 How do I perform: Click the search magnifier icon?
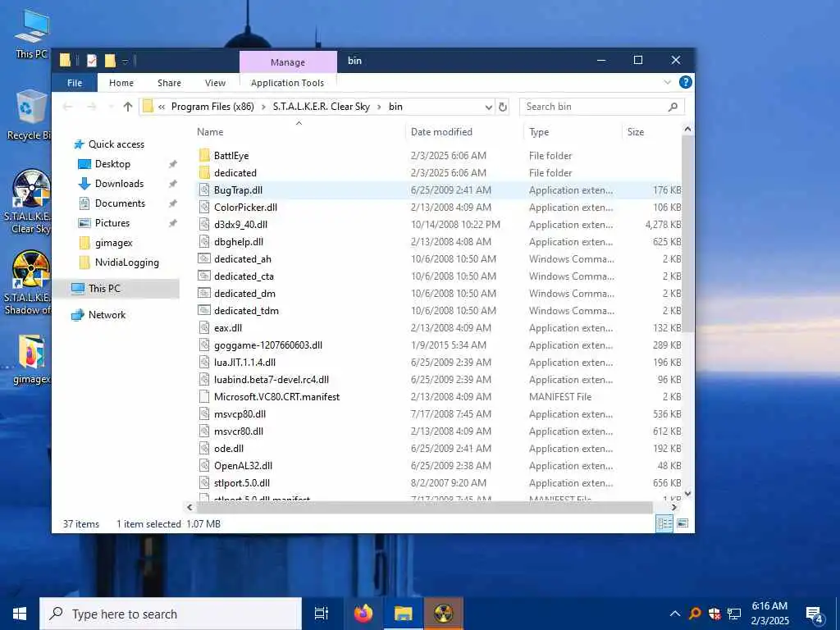[x=673, y=107]
